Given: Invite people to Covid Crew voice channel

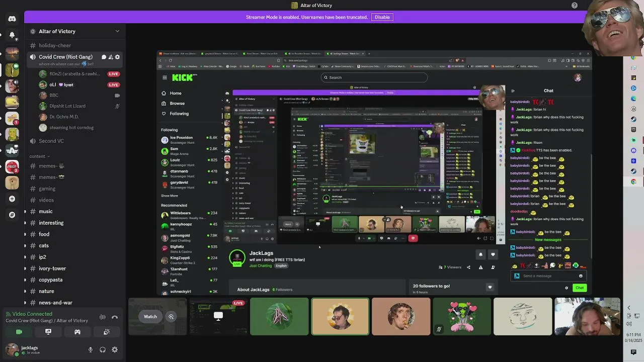Looking at the screenshot, I should tap(111, 57).
